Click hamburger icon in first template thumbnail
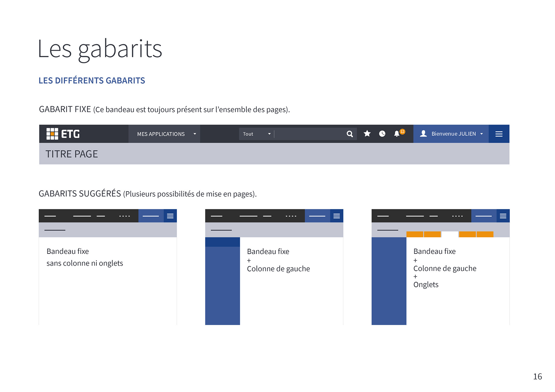The image size is (555, 392). tap(170, 216)
